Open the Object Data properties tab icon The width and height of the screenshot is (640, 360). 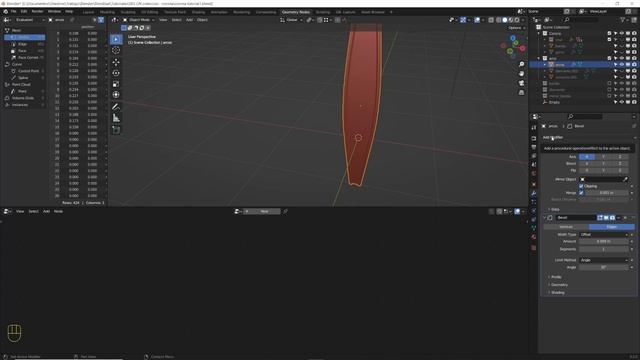(533, 228)
